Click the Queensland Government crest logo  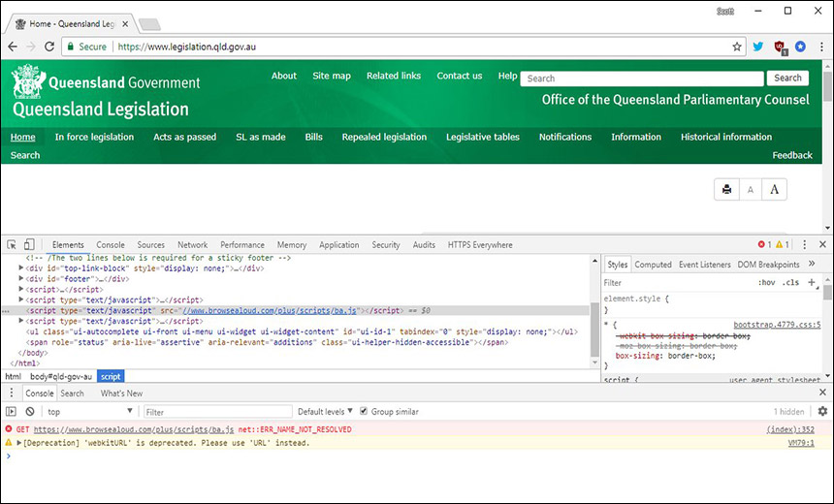29,81
